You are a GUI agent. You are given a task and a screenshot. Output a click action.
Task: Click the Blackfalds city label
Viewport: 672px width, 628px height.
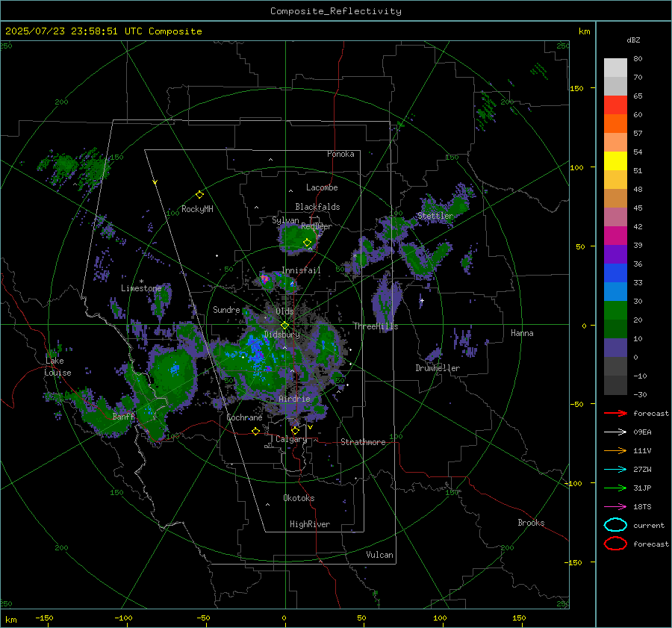(x=317, y=207)
